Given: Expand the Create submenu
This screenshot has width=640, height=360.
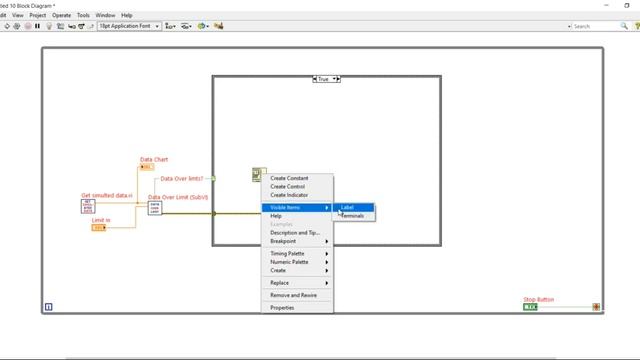Looking at the screenshot, I should pos(297,270).
